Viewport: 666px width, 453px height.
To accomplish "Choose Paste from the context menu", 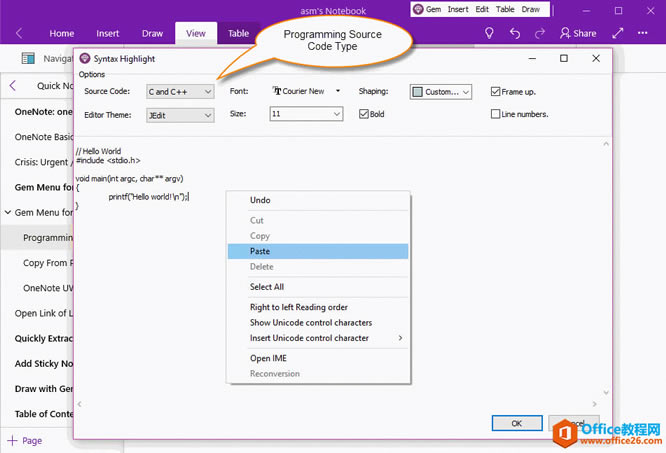I will pos(260,252).
